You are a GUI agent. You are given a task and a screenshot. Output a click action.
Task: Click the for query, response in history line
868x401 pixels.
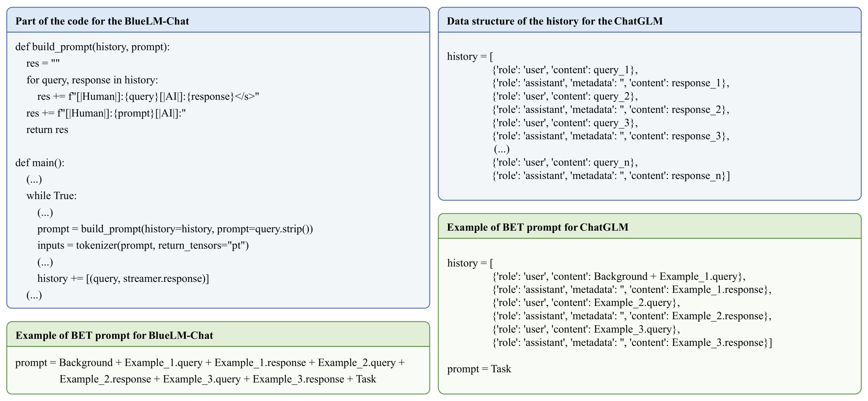point(92,80)
